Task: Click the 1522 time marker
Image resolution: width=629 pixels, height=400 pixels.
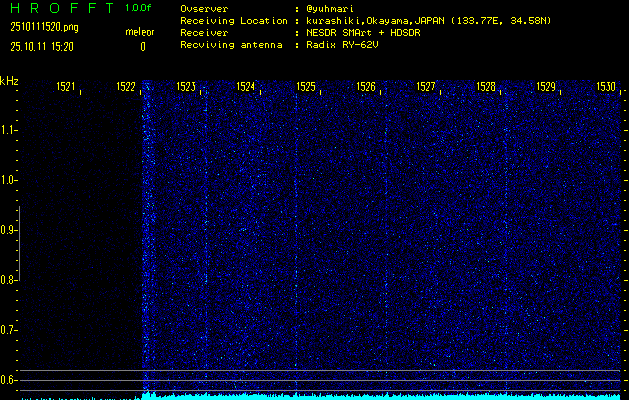Action: pyautogui.click(x=126, y=88)
